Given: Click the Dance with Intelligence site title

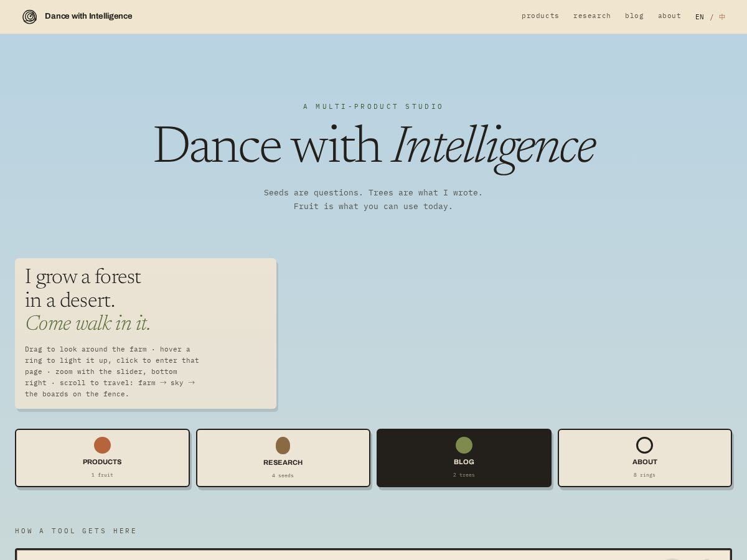Looking at the screenshot, I should pos(88,16).
